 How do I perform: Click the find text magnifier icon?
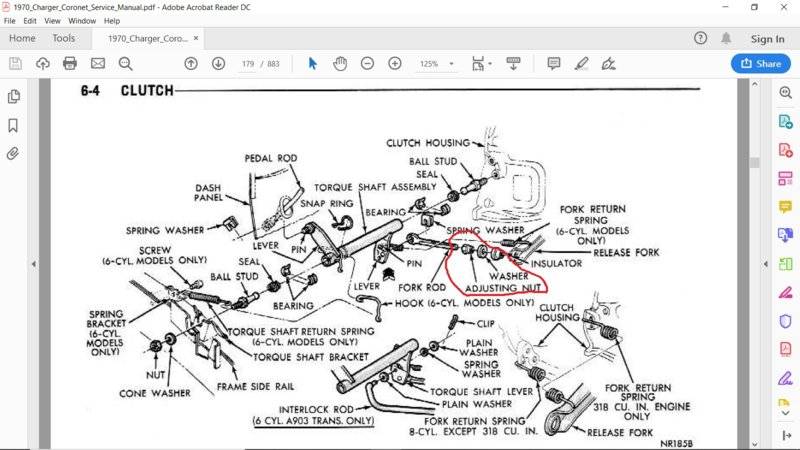[x=125, y=63]
